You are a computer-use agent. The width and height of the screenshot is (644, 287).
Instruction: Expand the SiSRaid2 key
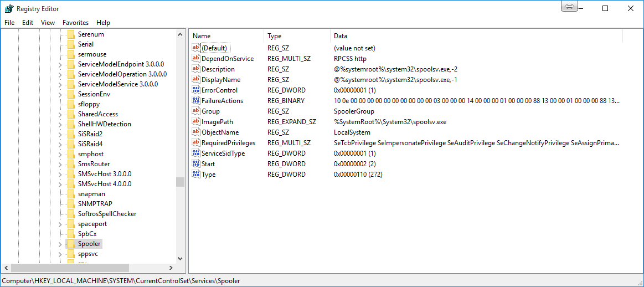point(60,134)
